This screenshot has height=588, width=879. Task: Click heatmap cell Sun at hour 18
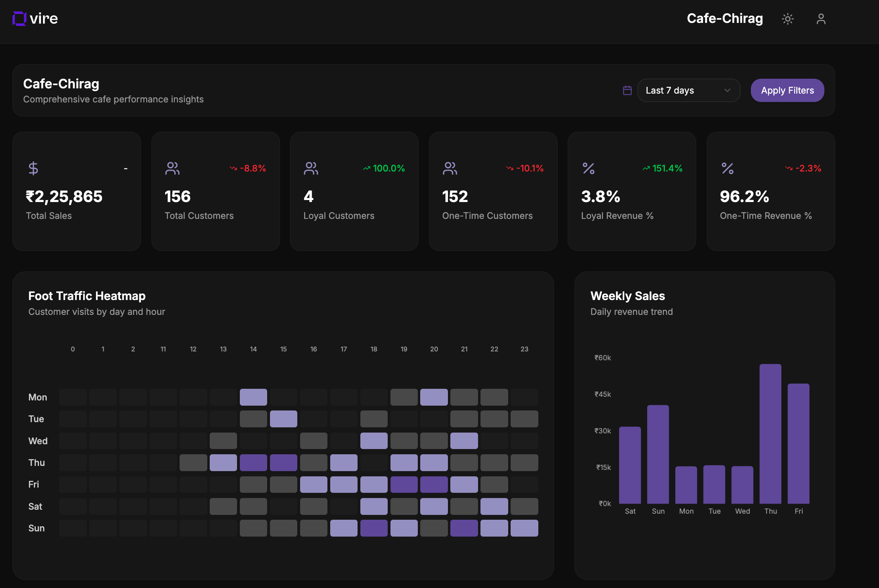(x=374, y=528)
